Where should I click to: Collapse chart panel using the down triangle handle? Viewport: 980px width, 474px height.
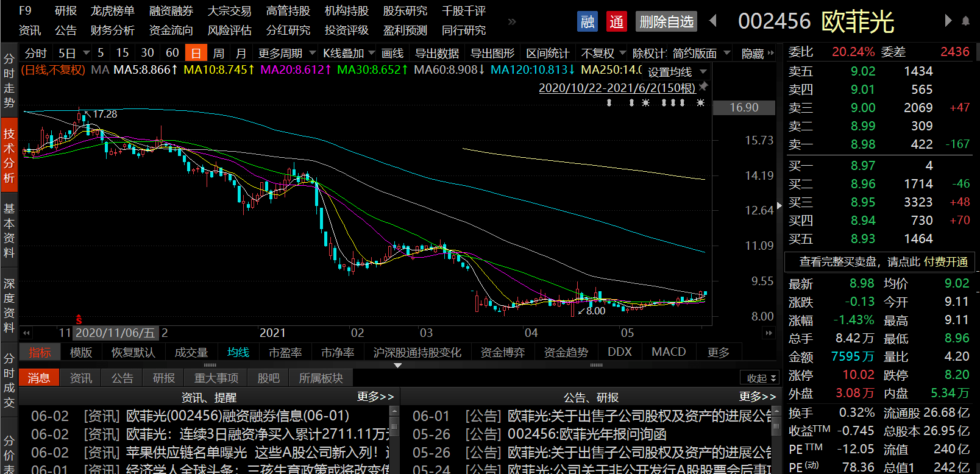coord(398,366)
